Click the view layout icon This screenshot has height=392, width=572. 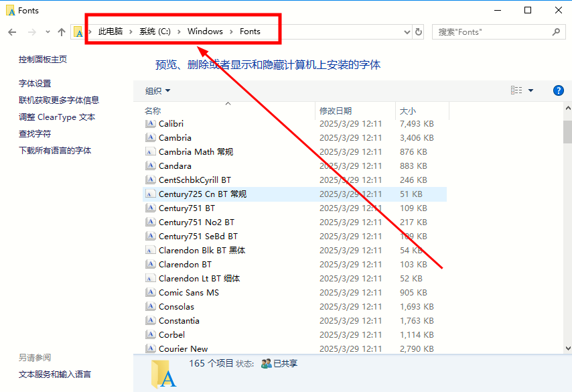point(516,90)
